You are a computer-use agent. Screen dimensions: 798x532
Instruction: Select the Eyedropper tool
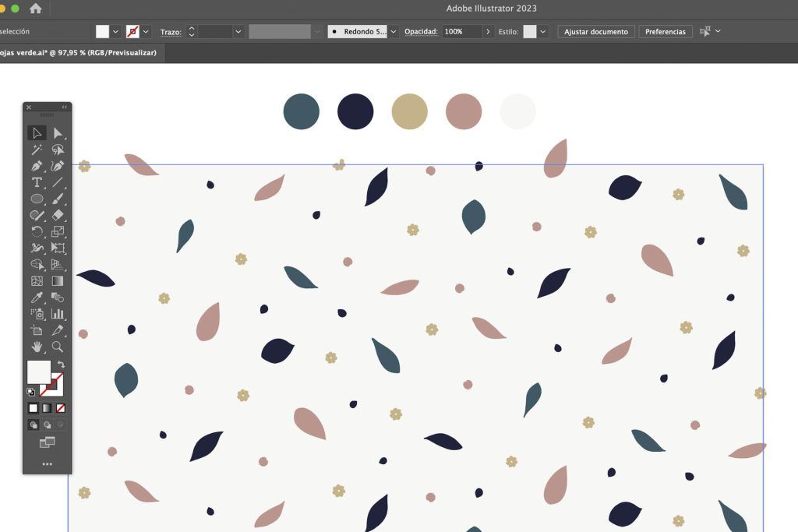pyautogui.click(x=37, y=298)
